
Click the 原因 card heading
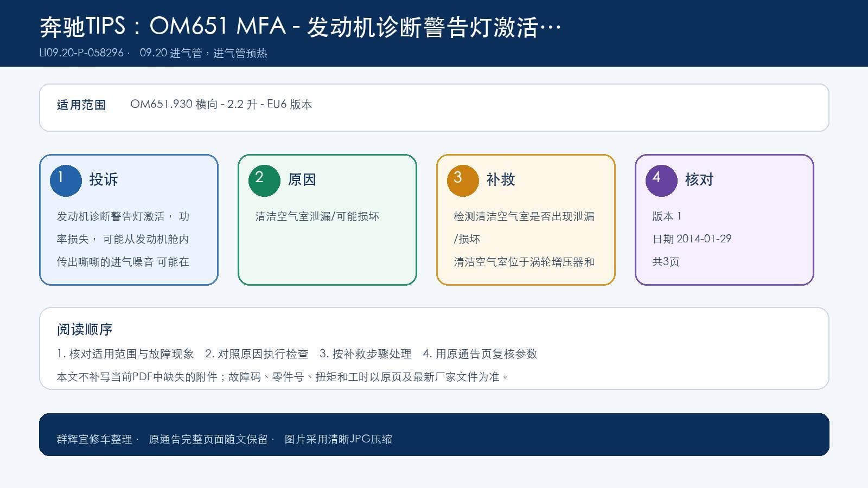point(302,179)
